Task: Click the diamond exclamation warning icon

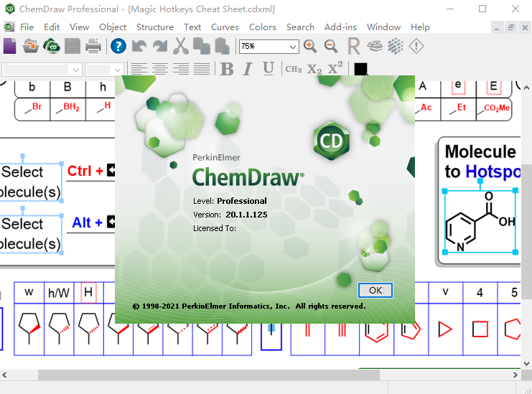Action: [416, 46]
